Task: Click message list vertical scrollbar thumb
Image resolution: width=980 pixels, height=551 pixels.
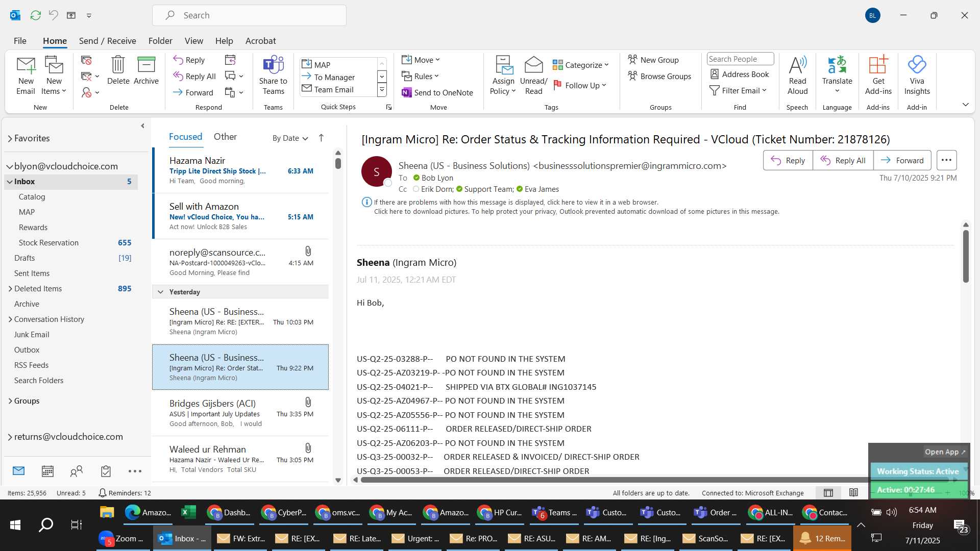Action: click(338, 163)
